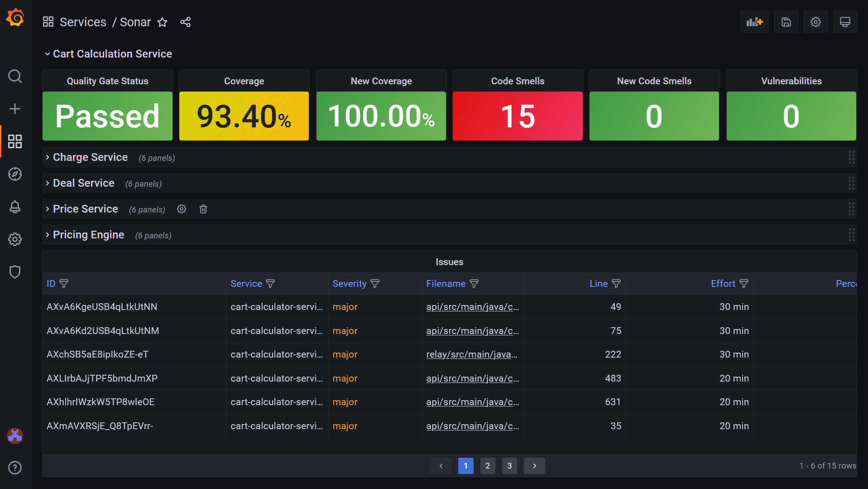Open Vulnerabilities panel title menu

(791, 81)
